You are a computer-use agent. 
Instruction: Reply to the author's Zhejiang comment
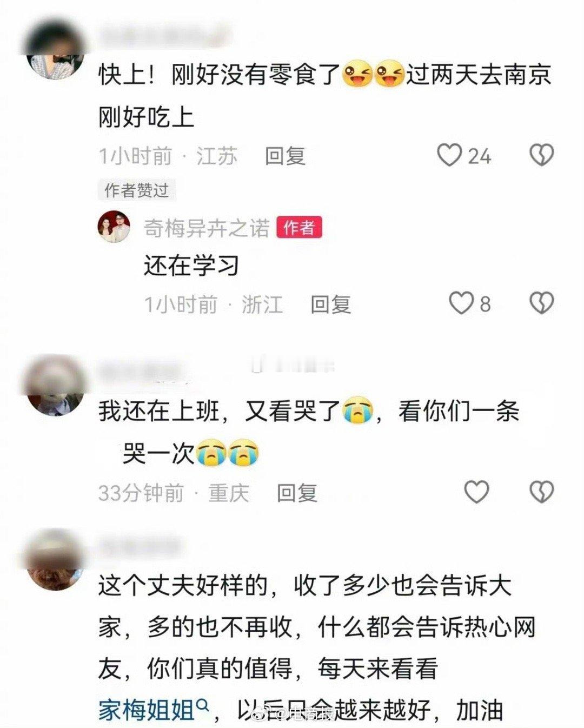330,305
